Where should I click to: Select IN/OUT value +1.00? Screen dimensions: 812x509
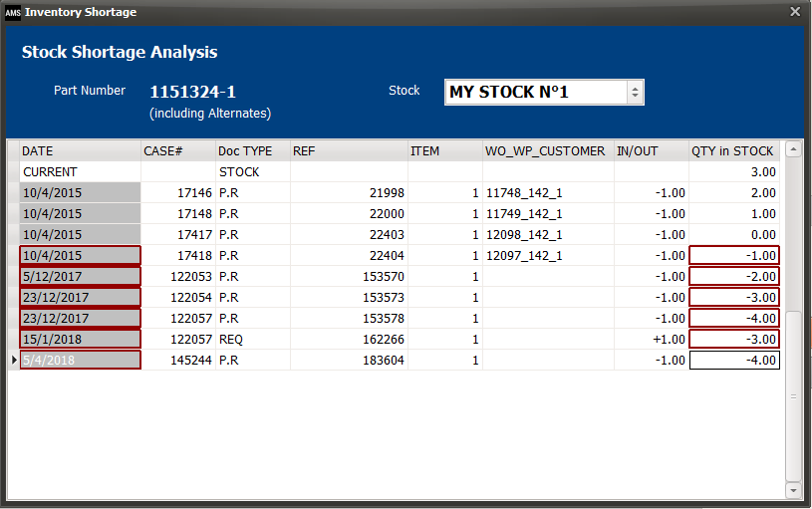click(652, 339)
